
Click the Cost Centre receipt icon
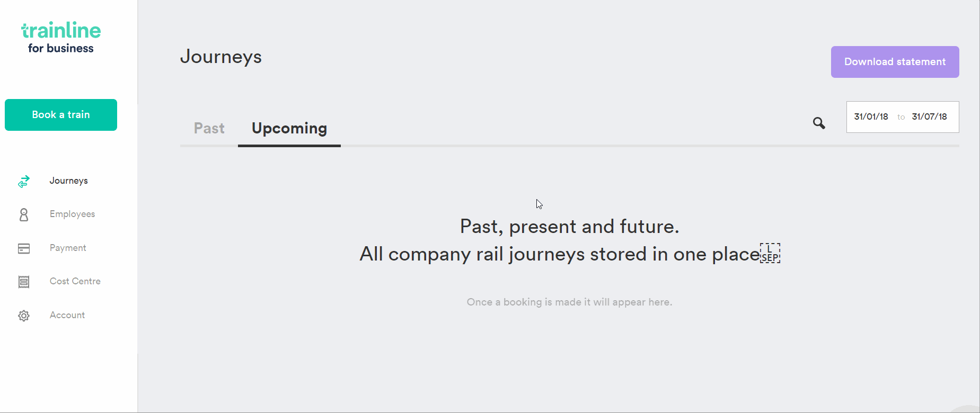(x=24, y=282)
